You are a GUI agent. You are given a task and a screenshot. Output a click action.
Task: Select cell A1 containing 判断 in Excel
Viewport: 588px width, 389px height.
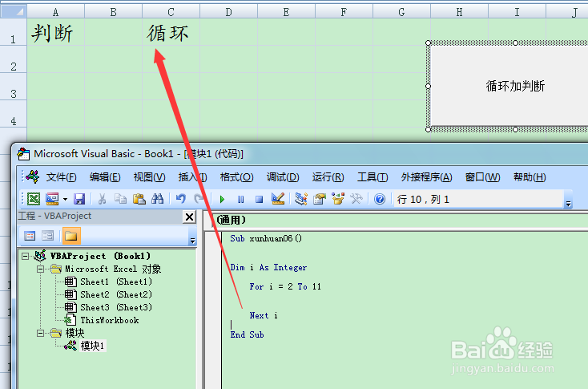click(56, 32)
